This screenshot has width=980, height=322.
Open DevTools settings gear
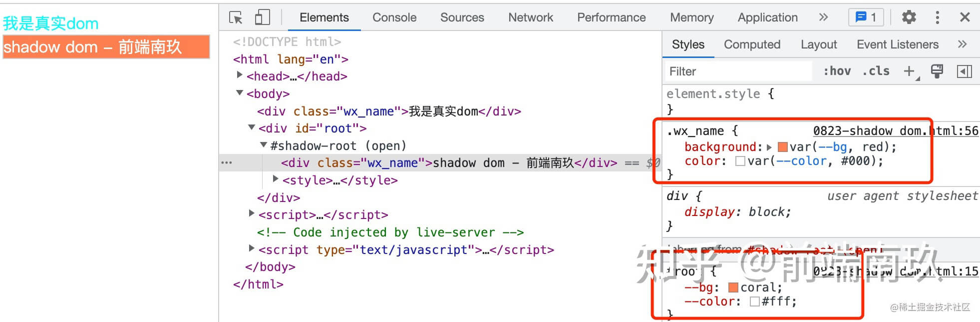909,17
